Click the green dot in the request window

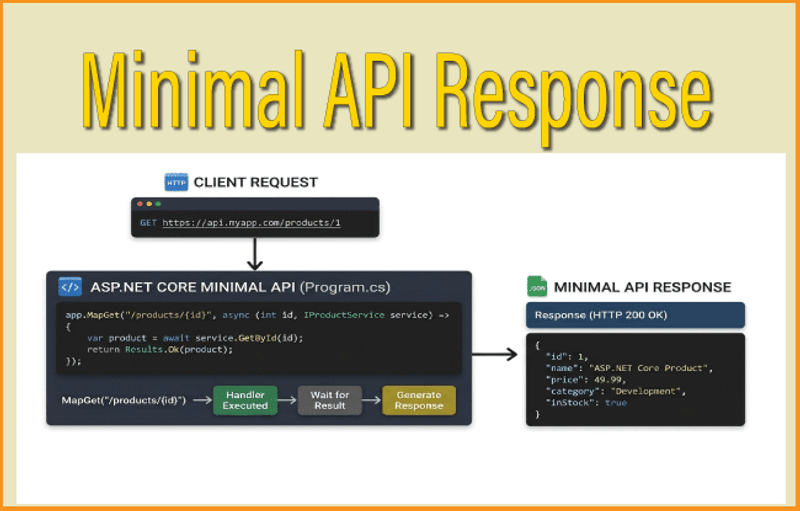point(158,204)
